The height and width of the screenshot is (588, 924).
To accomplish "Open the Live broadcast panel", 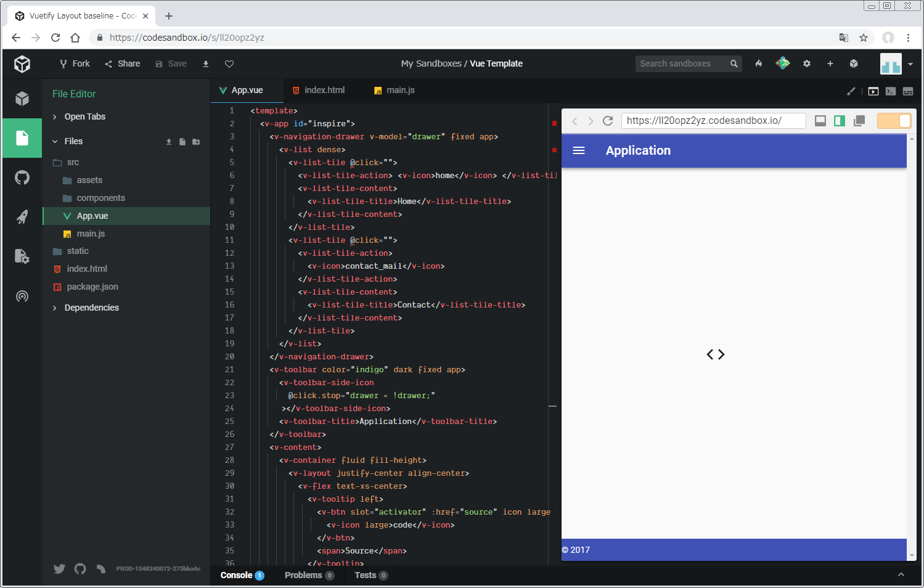I will pos(22,296).
